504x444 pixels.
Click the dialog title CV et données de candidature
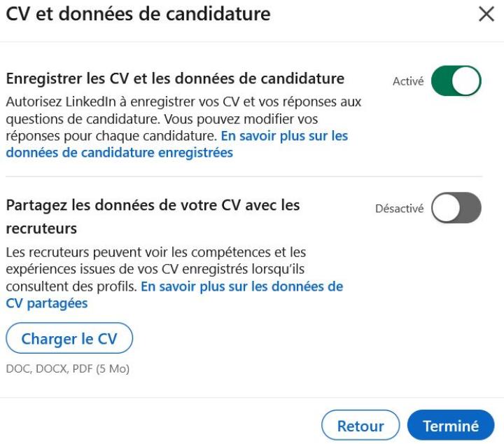pyautogui.click(x=138, y=13)
